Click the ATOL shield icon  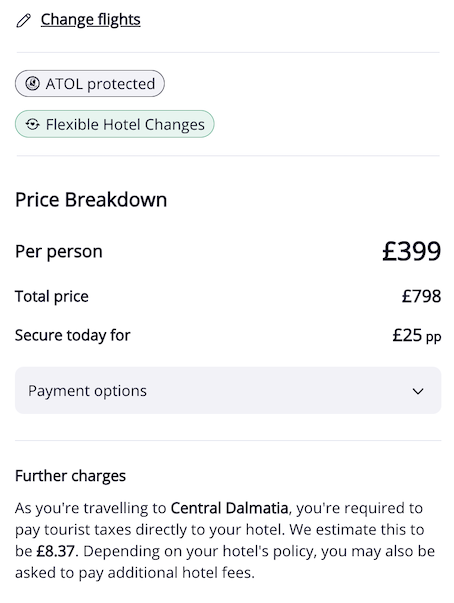pos(32,83)
